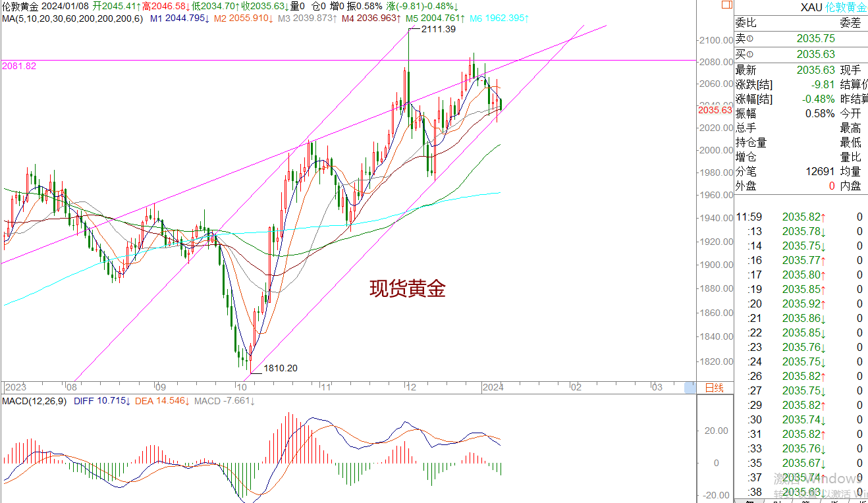Click the 2081.82 horizontal line label

(18, 66)
